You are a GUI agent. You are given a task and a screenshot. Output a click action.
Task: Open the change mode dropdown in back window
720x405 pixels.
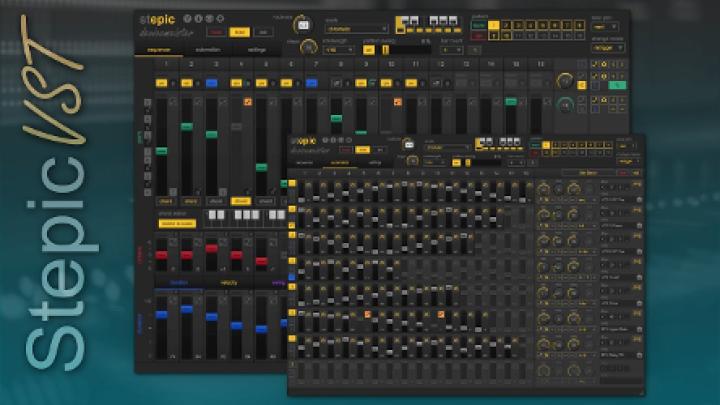(608, 48)
